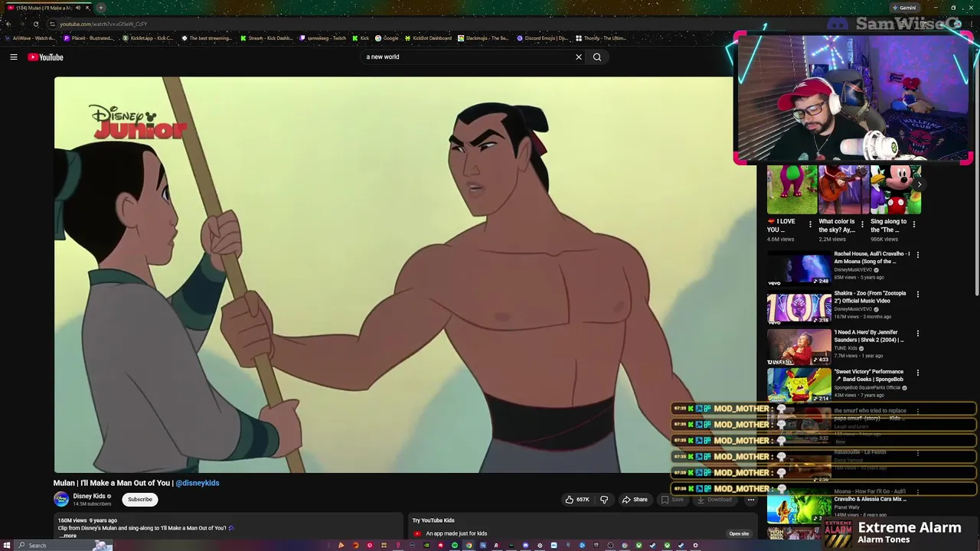
Task: Open the Slackmojis bookmark
Action: click(x=483, y=37)
